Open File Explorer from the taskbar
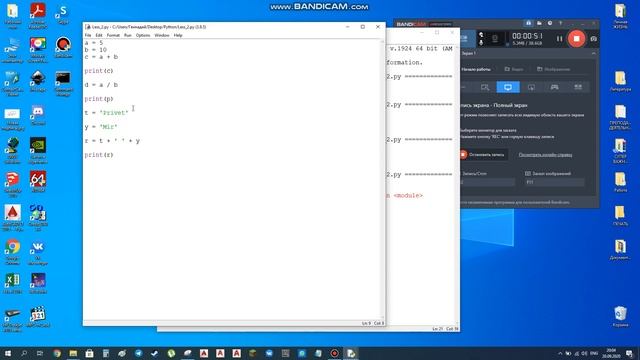Screen dimensions: 640x360 [73, 353]
